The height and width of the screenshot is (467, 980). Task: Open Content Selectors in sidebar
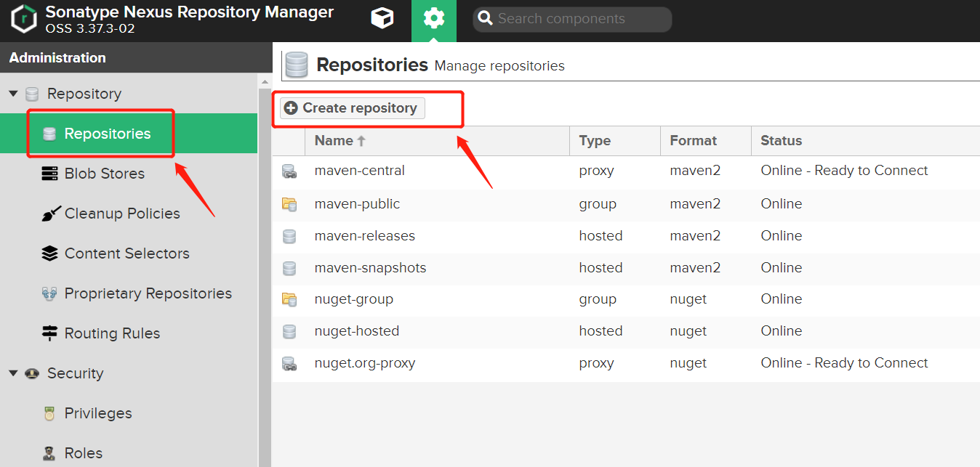click(x=129, y=253)
